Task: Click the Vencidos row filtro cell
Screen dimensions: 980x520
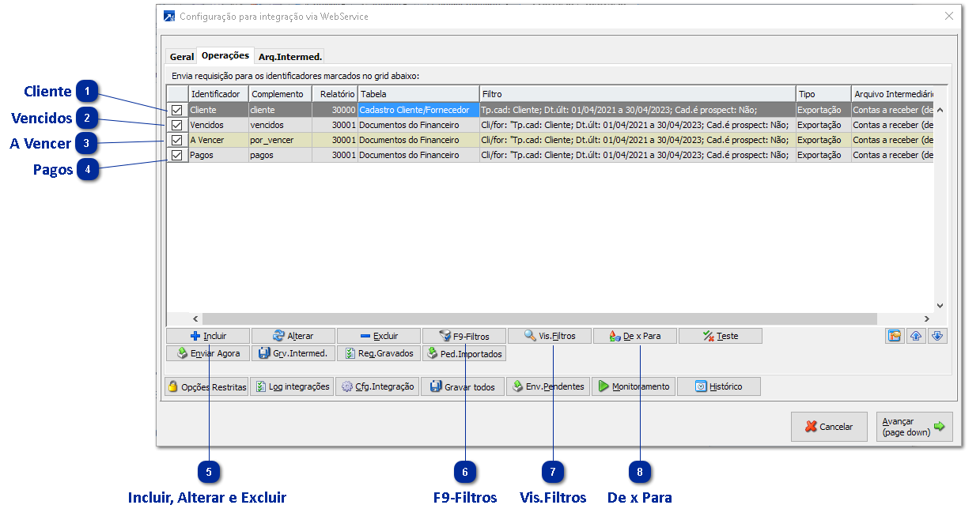Action: tap(638, 125)
